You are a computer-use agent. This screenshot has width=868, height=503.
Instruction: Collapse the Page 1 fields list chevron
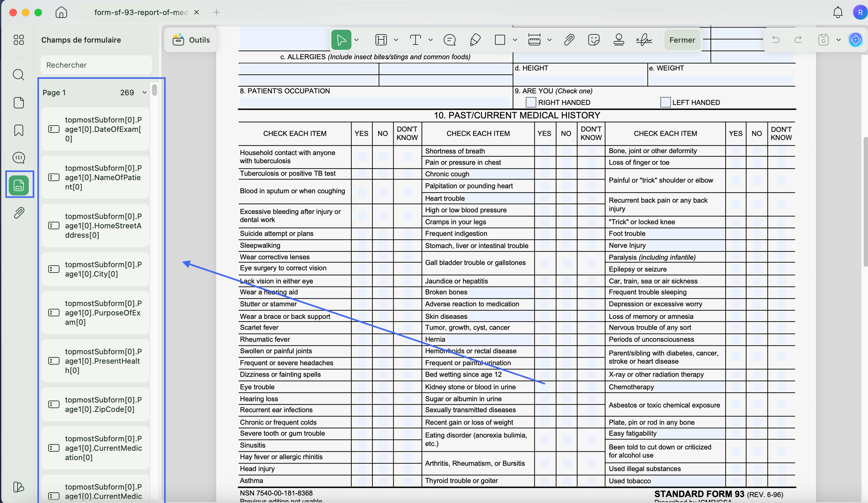144,92
